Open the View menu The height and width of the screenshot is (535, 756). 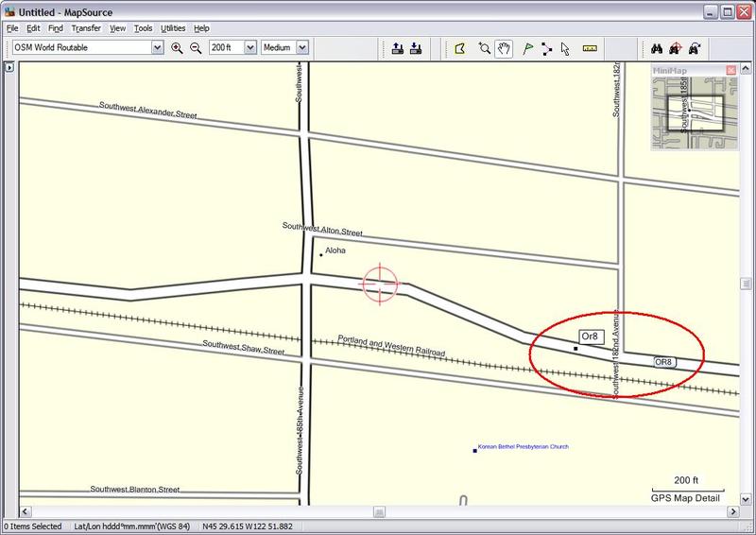pyautogui.click(x=117, y=28)
